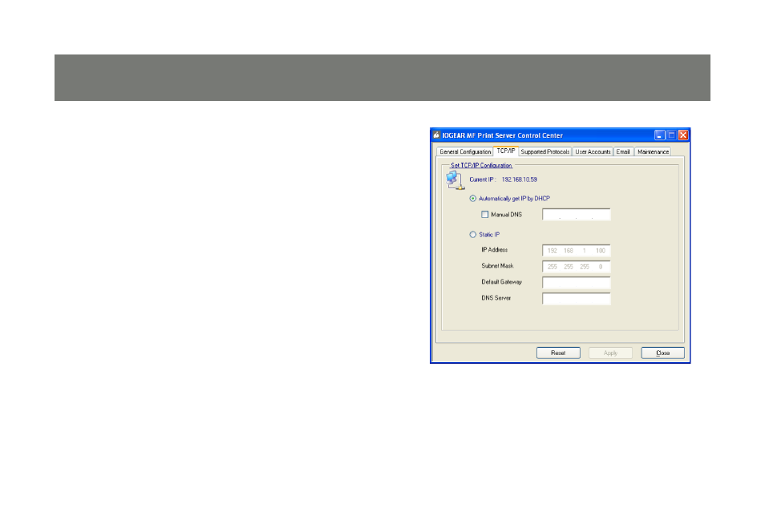
Task: Open the General Configuration tab
Action: (x=465, y=151)
